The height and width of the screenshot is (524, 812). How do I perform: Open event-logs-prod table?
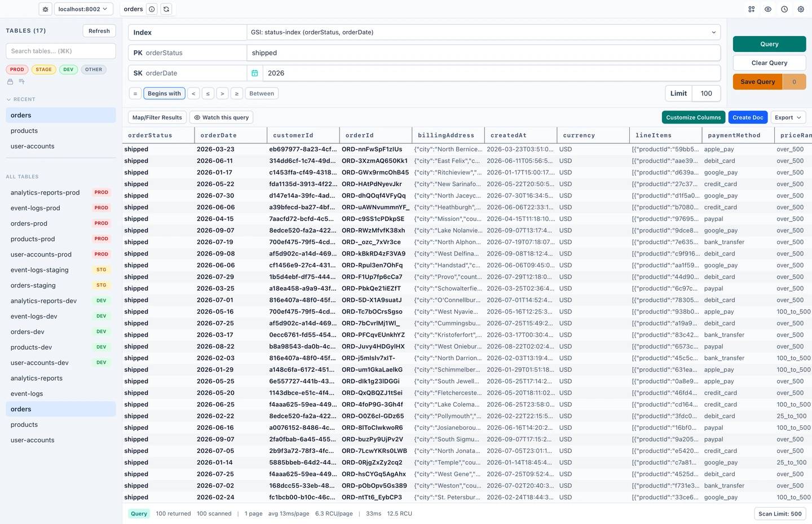(x=60, y=208)
